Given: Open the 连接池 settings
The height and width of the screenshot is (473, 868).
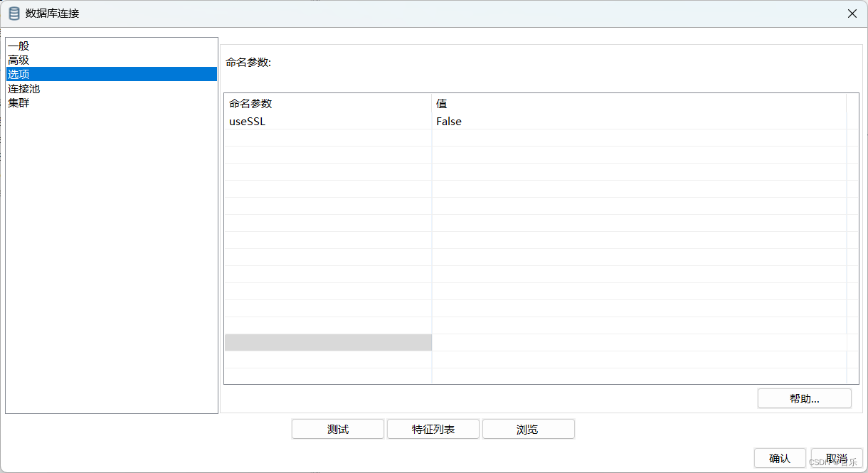Looking at the screenshot, I should [x=112, y=88].
